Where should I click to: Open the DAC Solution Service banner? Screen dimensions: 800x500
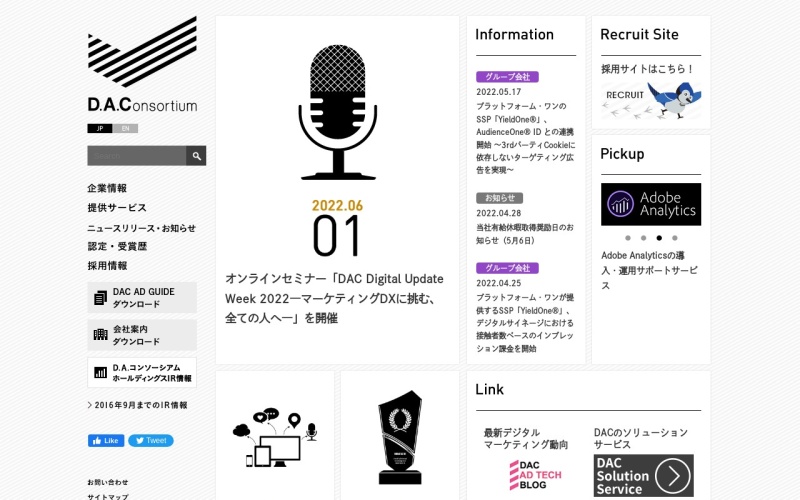[x=643, y=475]
